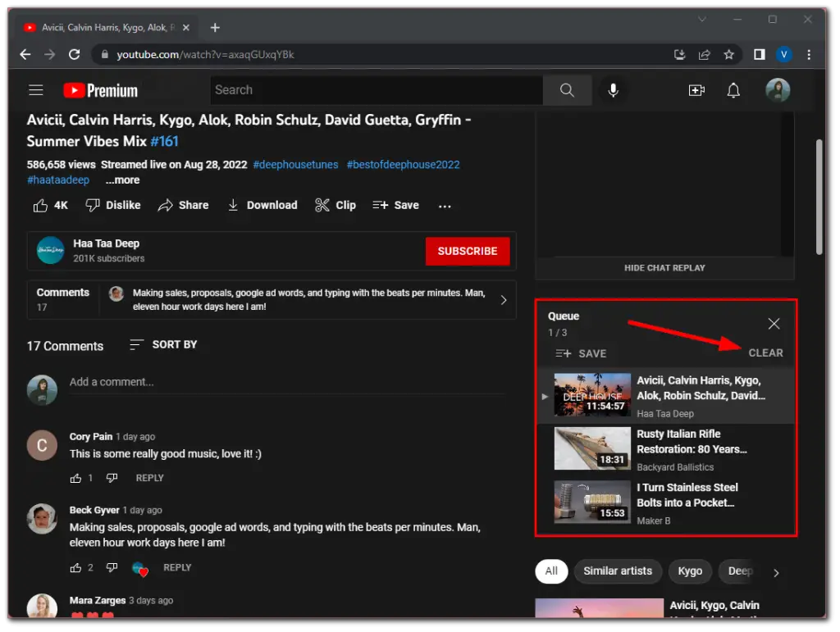Open the YouTube guide hamburger menu
Viewport: 840px width, 632px height.
(35, 90)
